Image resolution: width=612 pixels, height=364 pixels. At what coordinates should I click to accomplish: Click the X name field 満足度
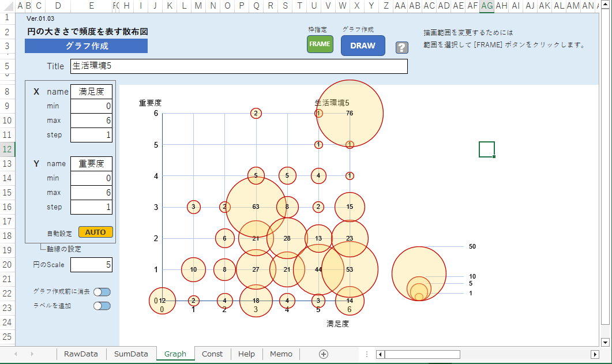point(91,92)
